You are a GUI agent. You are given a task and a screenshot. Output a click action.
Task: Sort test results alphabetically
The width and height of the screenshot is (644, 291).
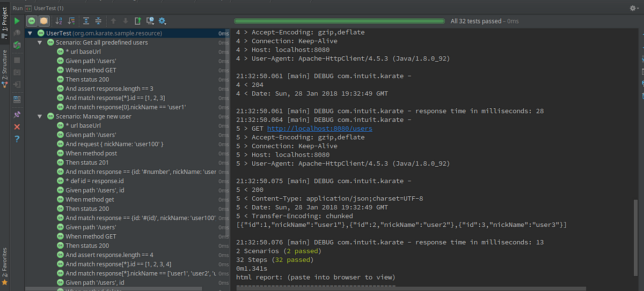[59, 21]
